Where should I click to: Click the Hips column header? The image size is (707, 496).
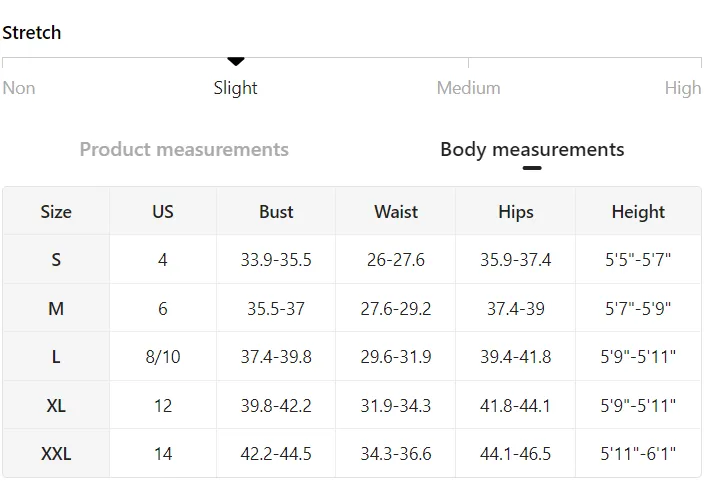click(x=516, y=211)
